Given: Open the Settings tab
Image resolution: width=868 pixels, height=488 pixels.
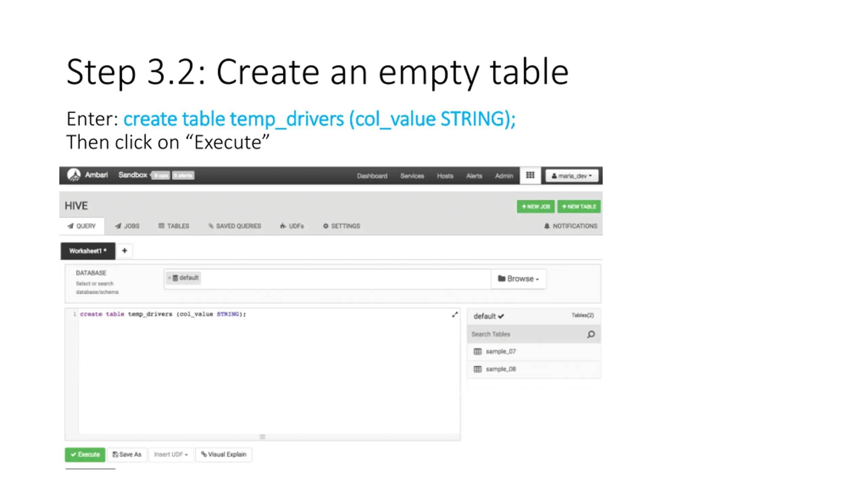Looking at the screenshot, I should pos(341,226).
